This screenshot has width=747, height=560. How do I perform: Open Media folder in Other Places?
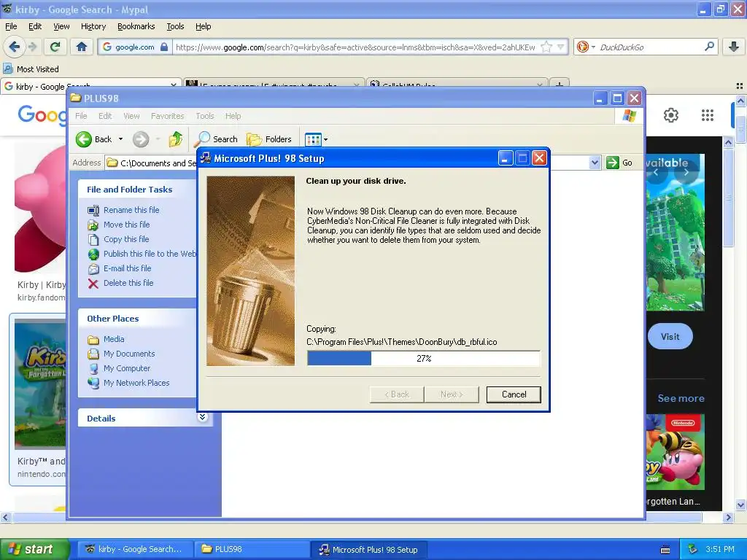[114, 339]
